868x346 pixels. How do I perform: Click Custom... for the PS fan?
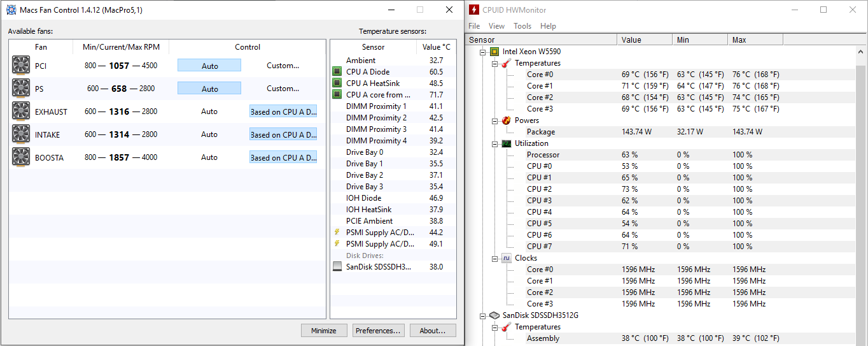(x=283, y=88)
